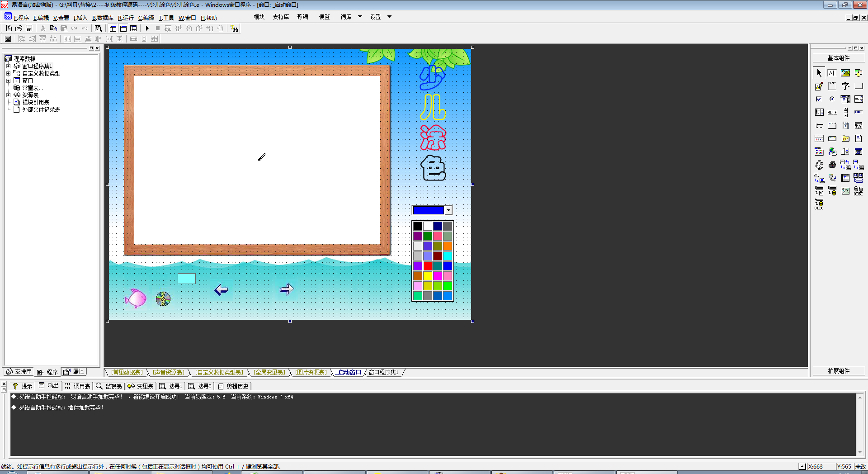Click the Run program play icon
The height and width of the screenshot is (474, 868).
click(147, 28)
